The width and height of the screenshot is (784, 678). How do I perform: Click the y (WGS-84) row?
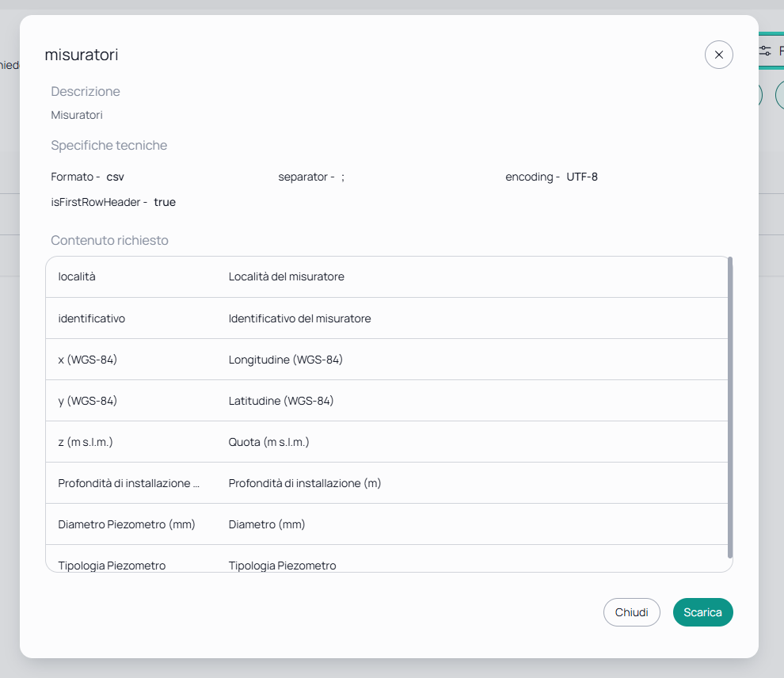tap(386, 401)
